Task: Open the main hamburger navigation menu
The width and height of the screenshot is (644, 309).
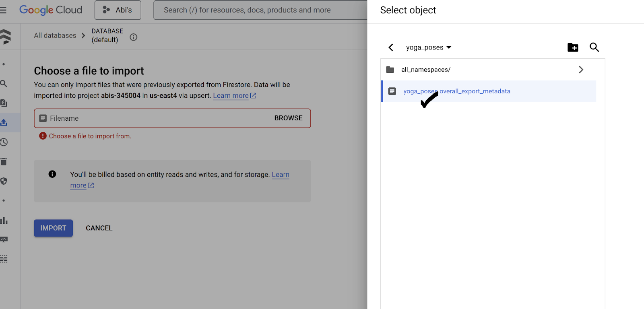Action: pyautogui.click(x=3, y=10)
